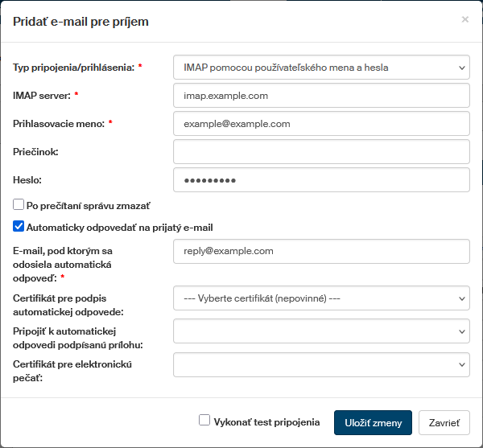Open Certifikát pre elektronickú pečať dropdown
483x448 pixels.
(320, 364)
